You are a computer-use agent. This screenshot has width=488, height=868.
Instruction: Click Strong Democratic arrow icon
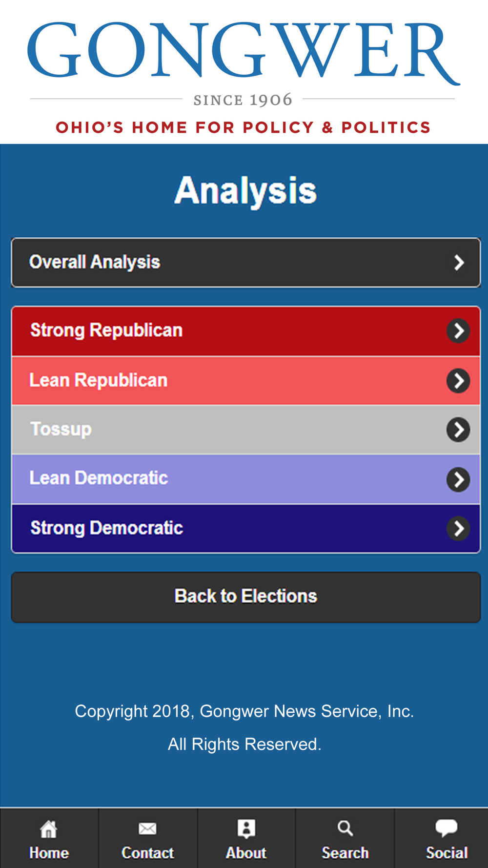(458, 528)
